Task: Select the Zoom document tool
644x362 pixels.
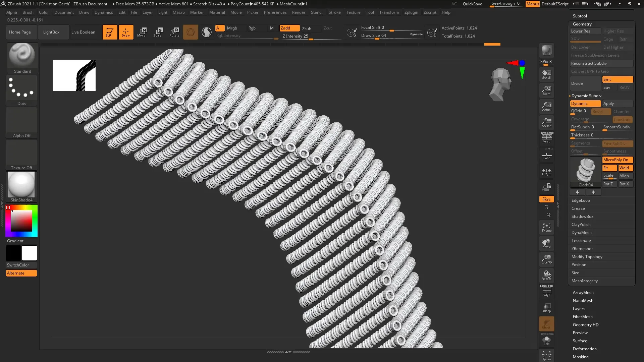Action: pos(546,90)
